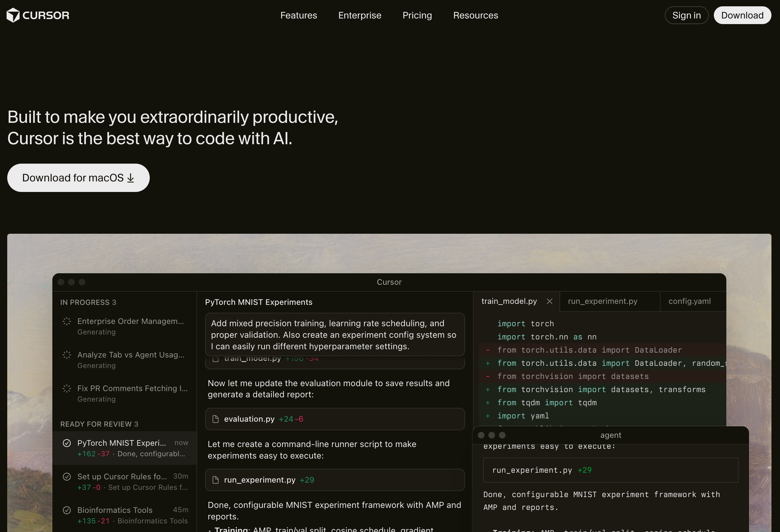Toggle the completion checkmark on PyTorch MNIST Experiments

click(66, 443)
